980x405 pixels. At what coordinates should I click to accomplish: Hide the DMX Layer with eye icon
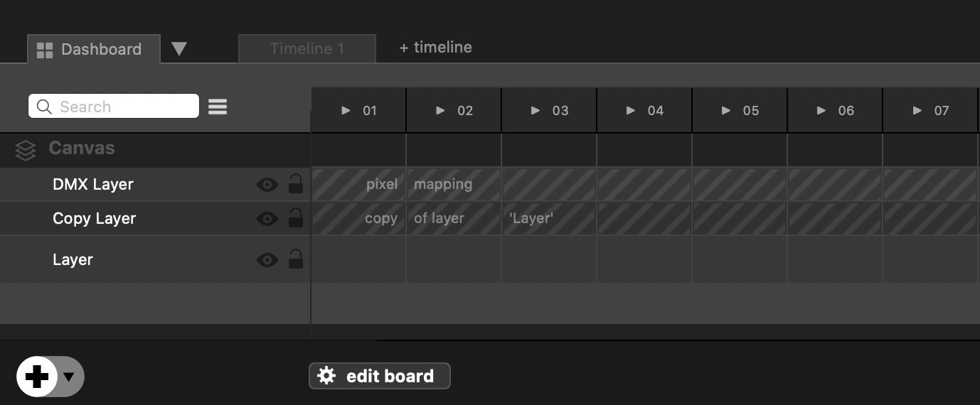pos(267,185)
